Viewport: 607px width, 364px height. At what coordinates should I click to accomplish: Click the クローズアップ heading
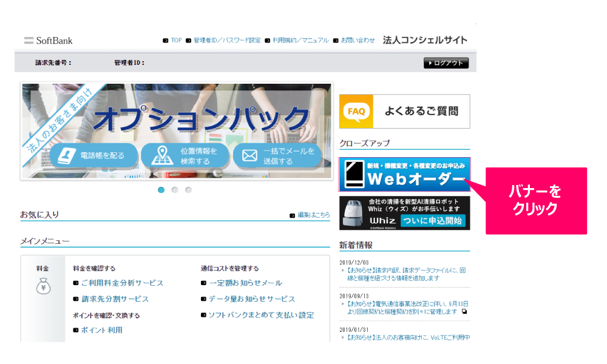click(x=365, y=143)
